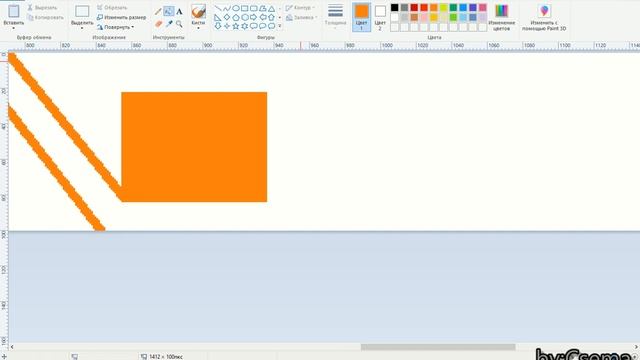The width and height of the screenshot is (640, 360).
Task: Click the Копировать copy button
Action: pos(45,18)
